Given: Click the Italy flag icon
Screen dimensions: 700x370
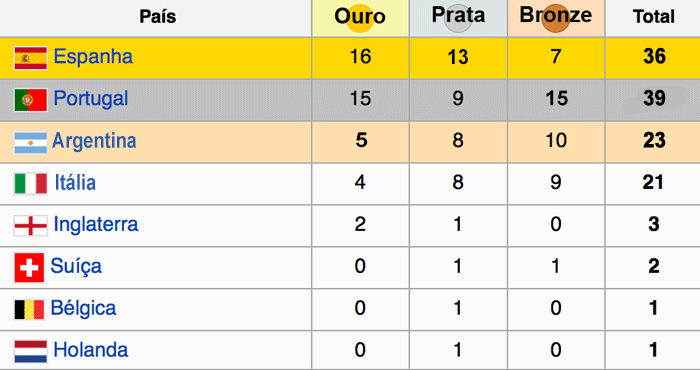Looking at the screenshot, I should pyautogui.click(x=30, y=184).
